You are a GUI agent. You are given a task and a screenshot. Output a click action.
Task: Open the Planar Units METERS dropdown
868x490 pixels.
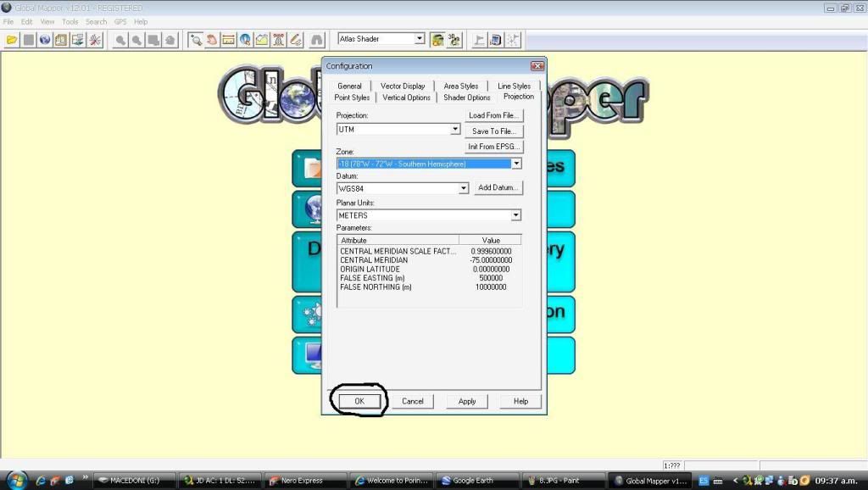pos(516,214)
